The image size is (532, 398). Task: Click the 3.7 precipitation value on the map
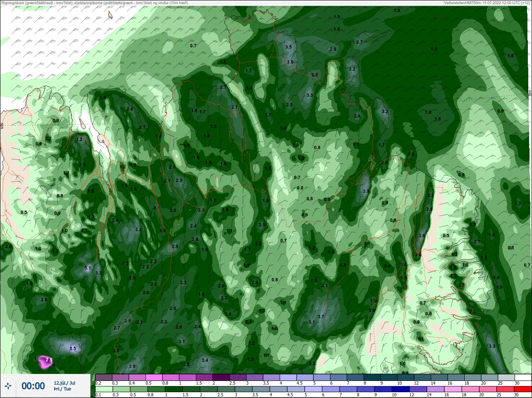[320, 317]
